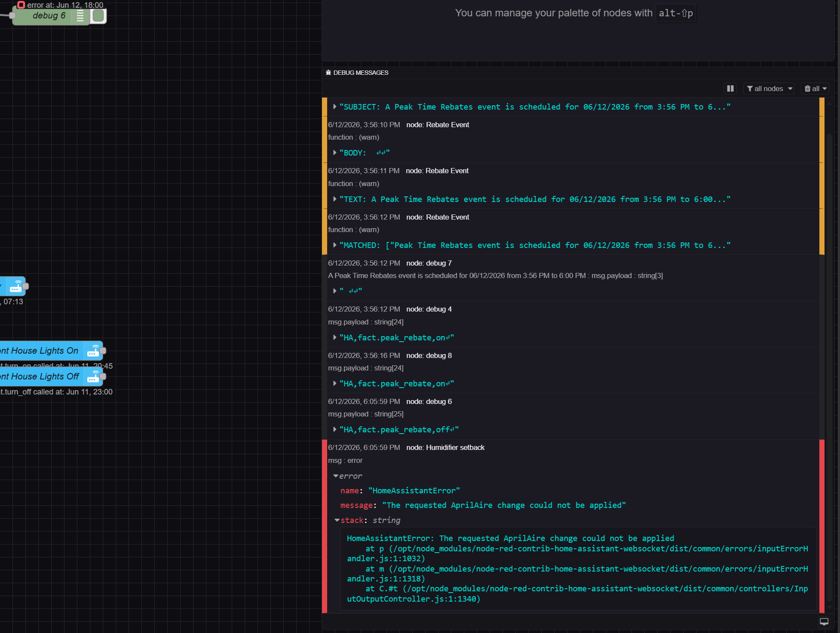This screenshot has height=633, width=840.
Task: Click the debug 6 node list icon
Action: tap(80, 16)
